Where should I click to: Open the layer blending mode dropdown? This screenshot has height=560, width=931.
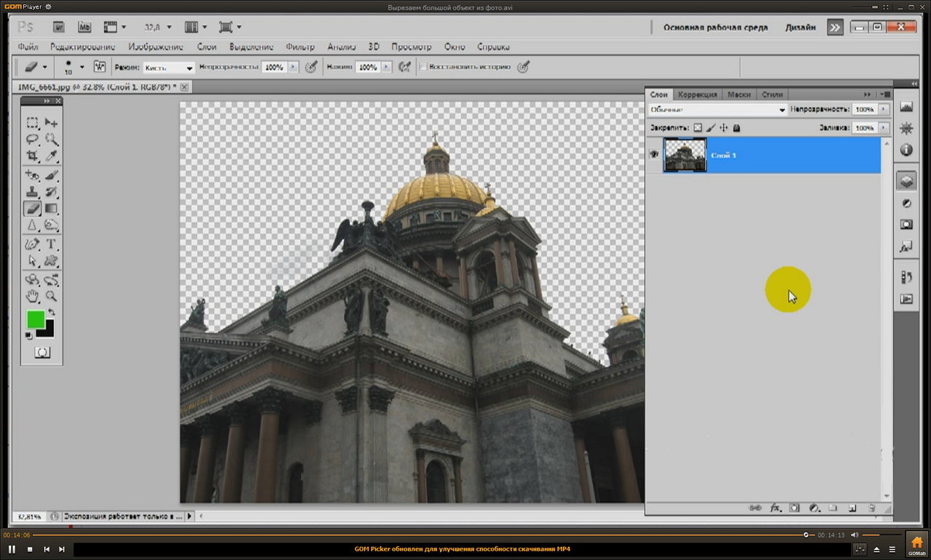(718, 110)
